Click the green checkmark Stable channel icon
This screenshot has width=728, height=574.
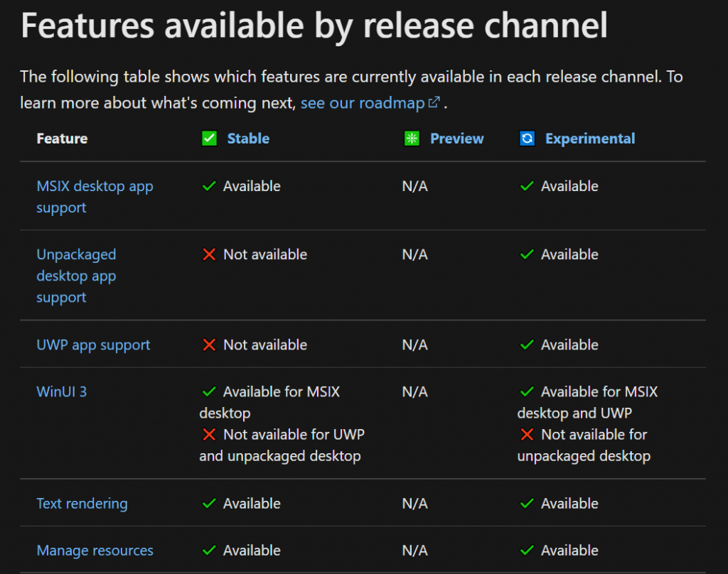click(x=209, y=139)
